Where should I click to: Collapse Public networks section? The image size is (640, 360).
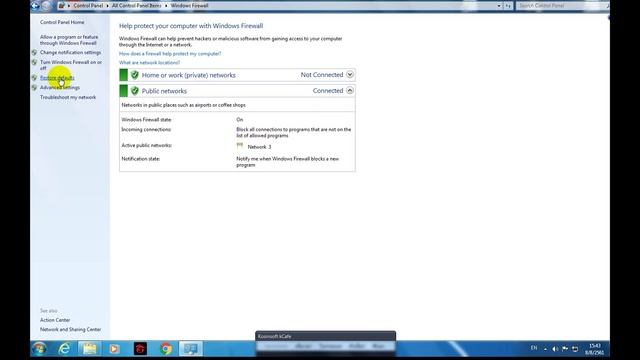pyautogui.click(x=350, y=90)
